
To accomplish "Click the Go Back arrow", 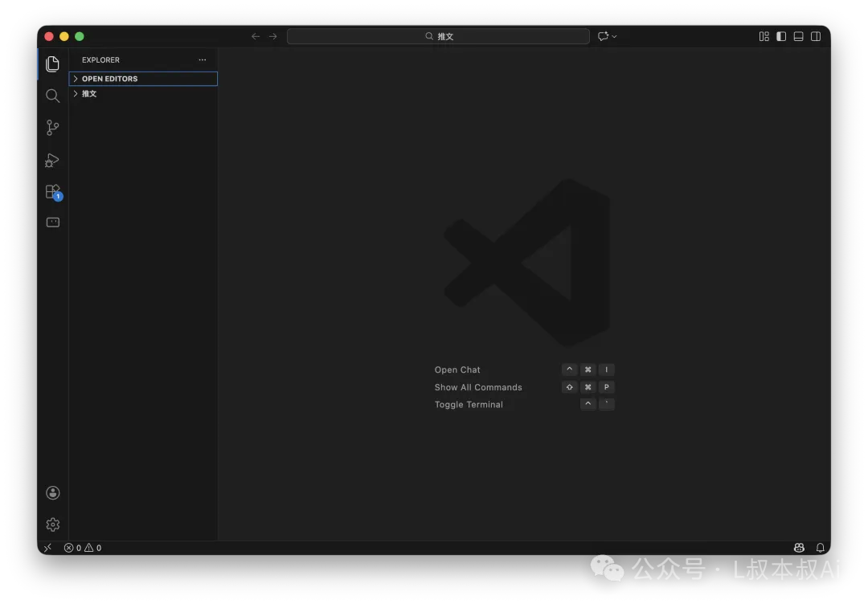I will 256,36.
